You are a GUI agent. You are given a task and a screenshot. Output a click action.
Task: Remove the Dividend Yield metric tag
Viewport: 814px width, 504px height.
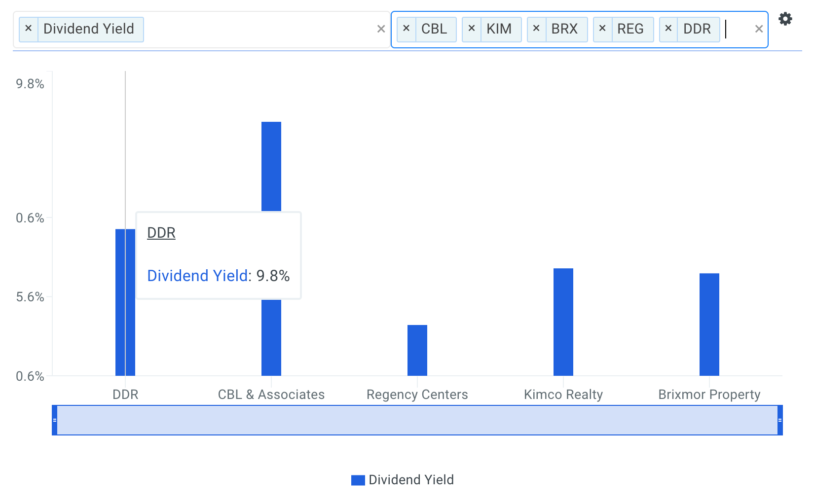click(x=29, y=29)
